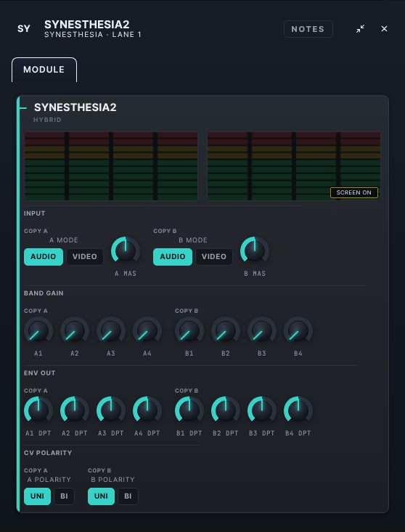Collapse the SYNESTHESIA2 section dash
The image size is (405, 532).
coord(23,108)
